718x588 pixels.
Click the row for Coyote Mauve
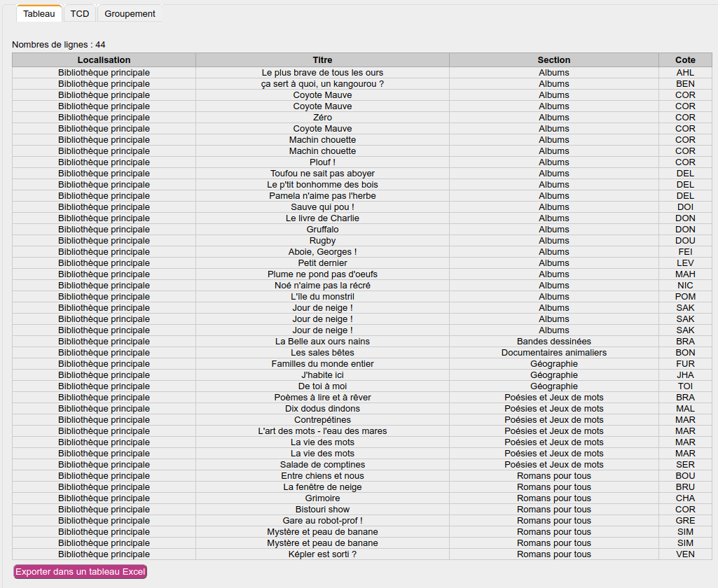(322, 94)
